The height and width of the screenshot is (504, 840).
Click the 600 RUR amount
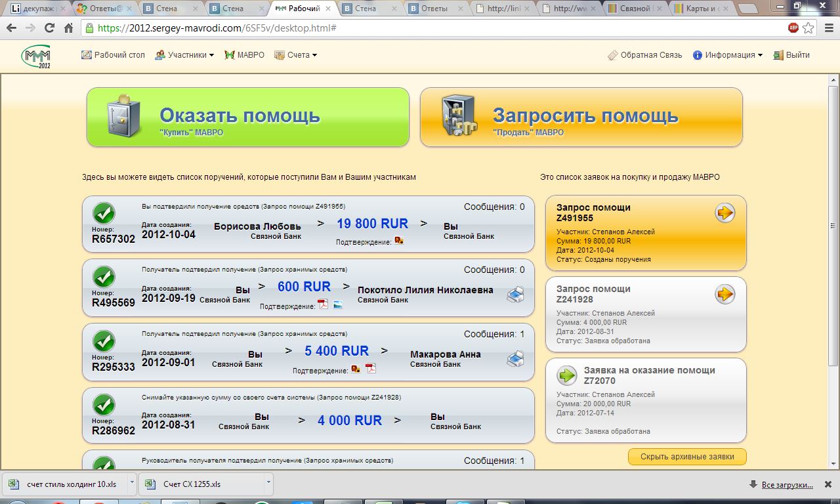pos(304,287)
